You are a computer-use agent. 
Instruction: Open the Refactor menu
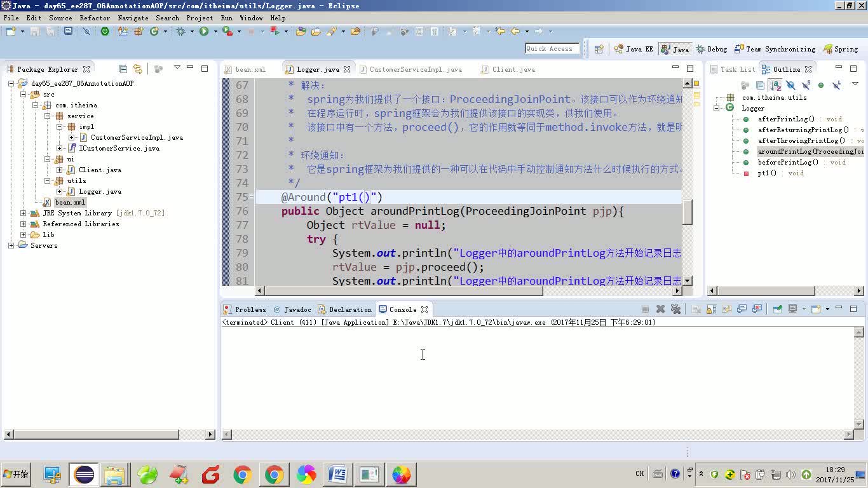point(95,18)
